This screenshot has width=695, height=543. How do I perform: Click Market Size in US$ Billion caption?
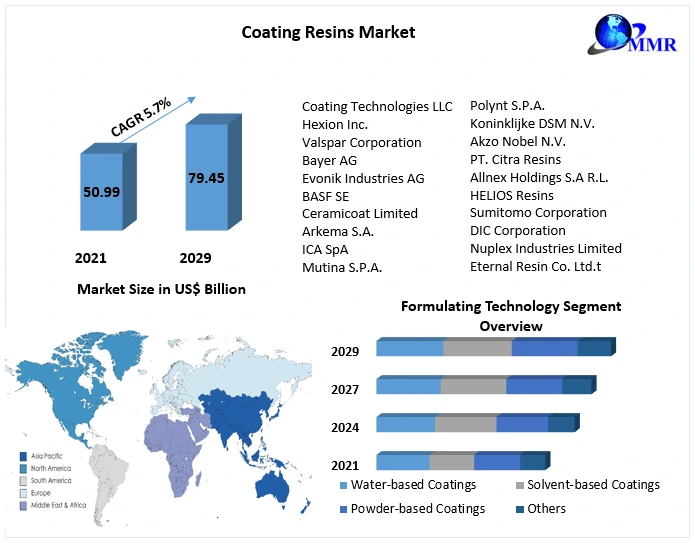point(161,289)
